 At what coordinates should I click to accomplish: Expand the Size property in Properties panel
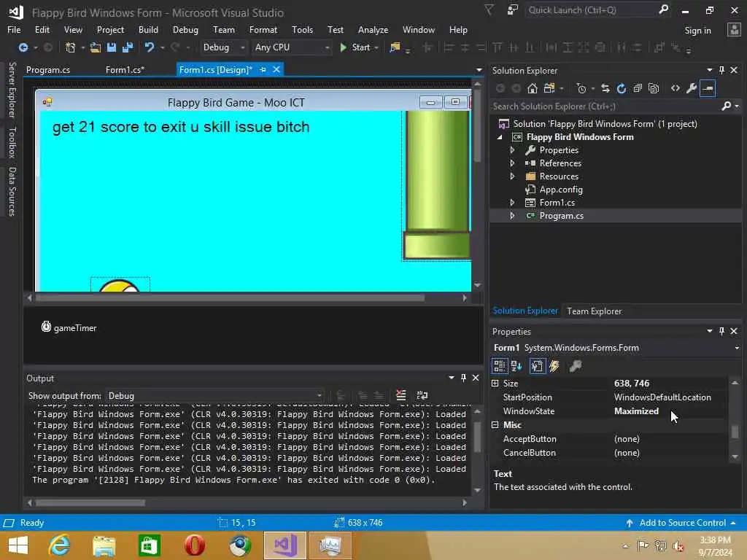[x=495, y=384]
